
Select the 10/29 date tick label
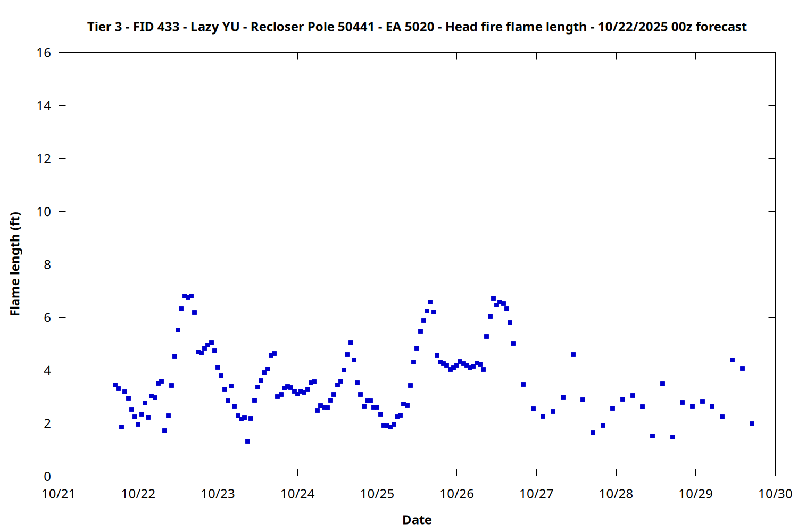[x=695, y=494]
